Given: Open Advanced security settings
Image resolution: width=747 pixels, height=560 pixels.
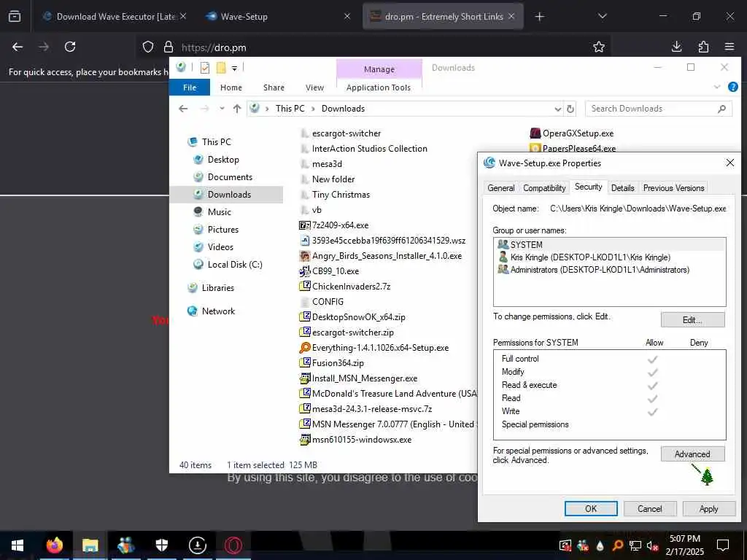Looking at the screenshot, I should coord(693,454).
